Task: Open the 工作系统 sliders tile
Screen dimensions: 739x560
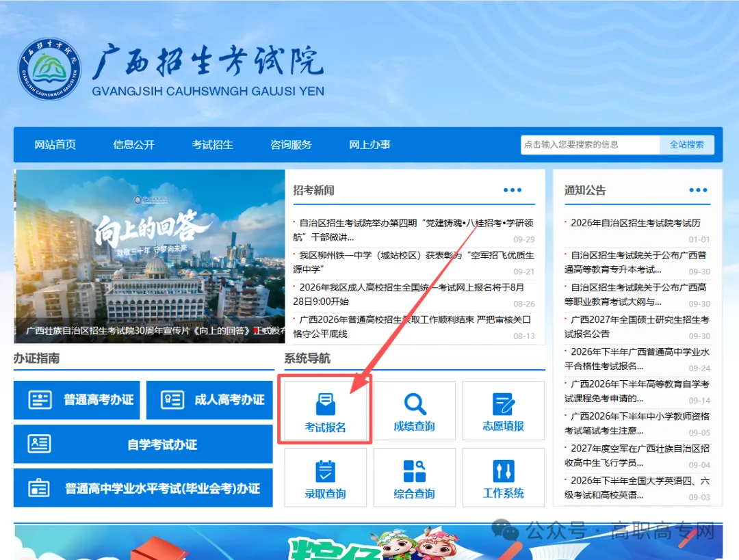Action: [x=504, y=477]
